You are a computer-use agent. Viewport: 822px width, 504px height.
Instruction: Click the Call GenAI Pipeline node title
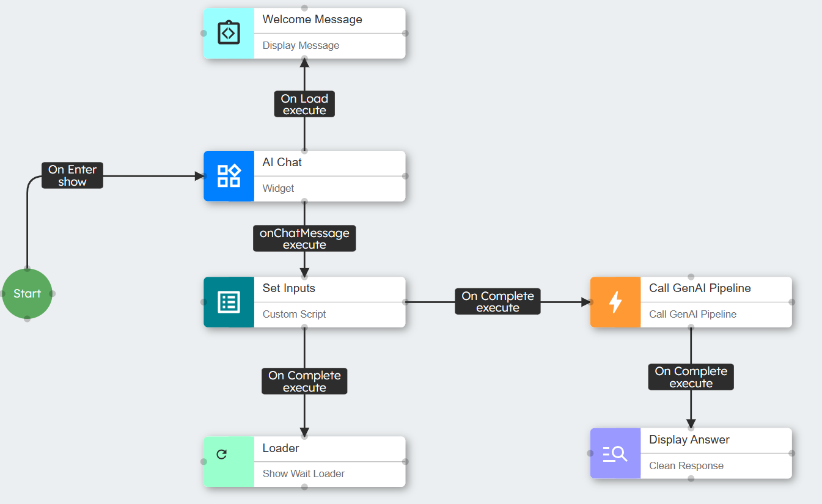700,288
